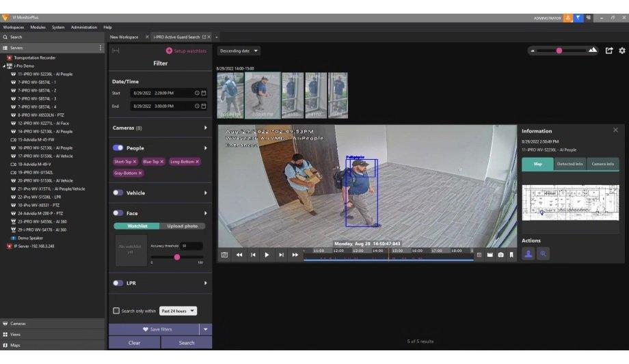629x364 pixels.
Task: Open the Help menu
Action: point(107,27)
